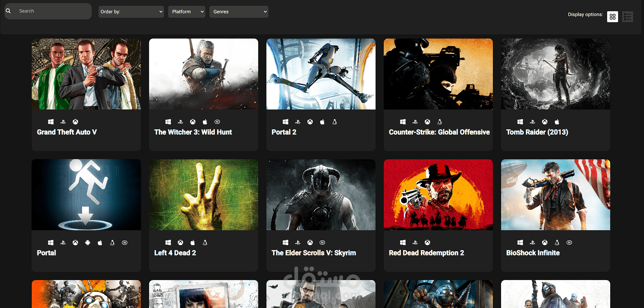Click the Portal cover artwork
The width and height of the screenshot is (644, 308).
coord(86,195)
